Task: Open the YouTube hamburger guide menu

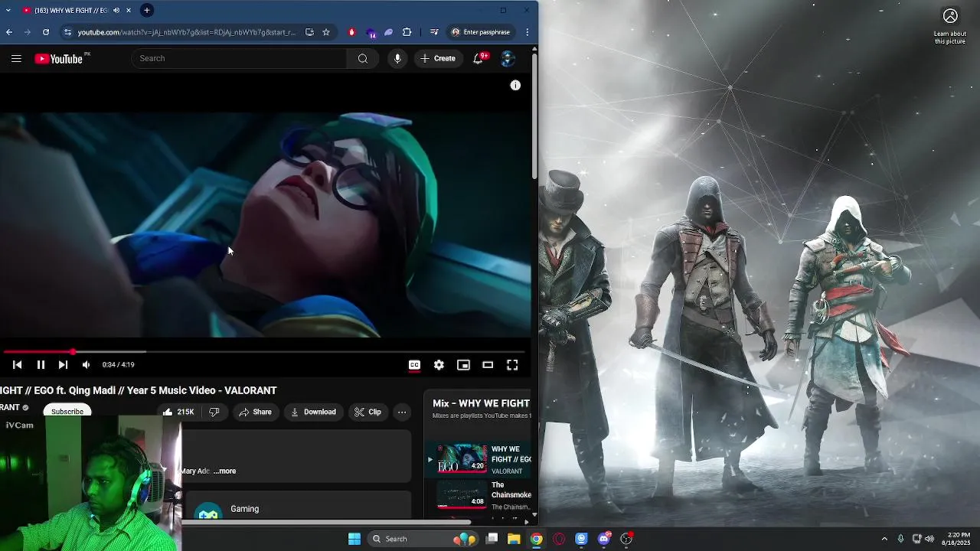Action: tap(16, 58)
